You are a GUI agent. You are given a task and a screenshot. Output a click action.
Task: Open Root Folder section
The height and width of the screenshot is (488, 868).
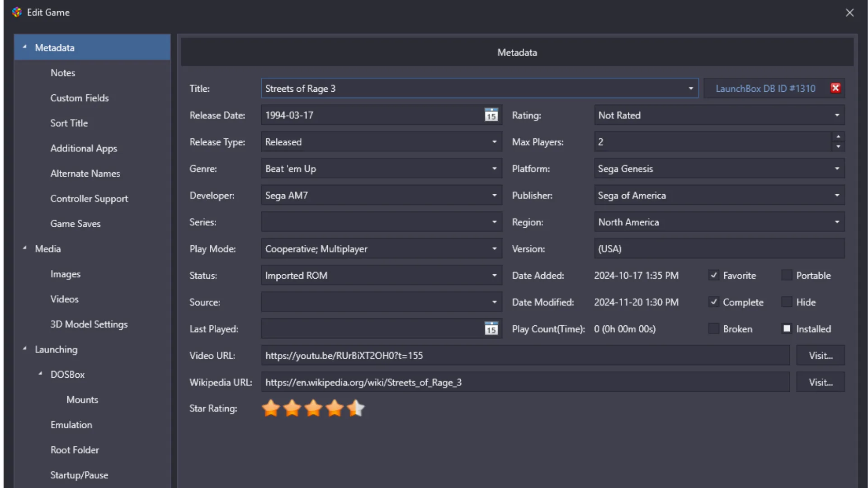coord(75,450)
